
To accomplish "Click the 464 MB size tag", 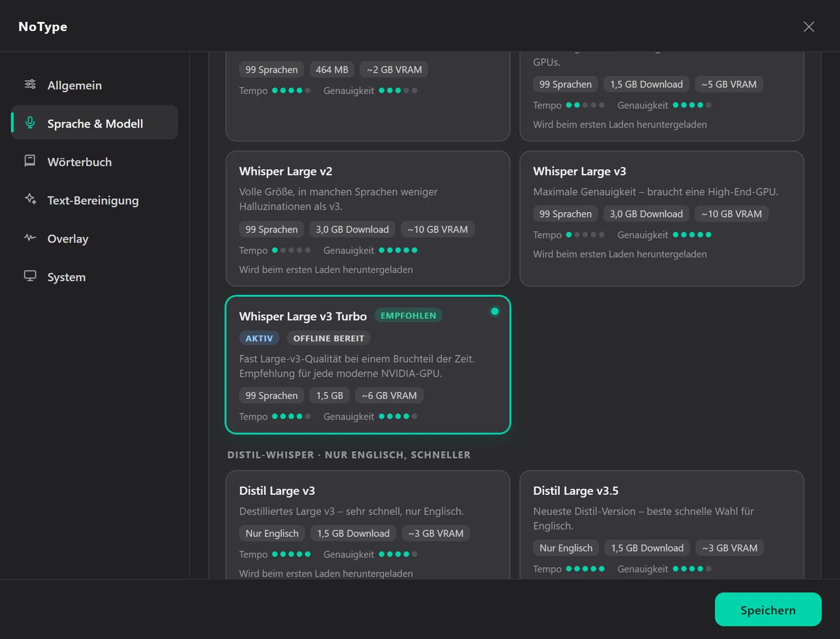I will click(x=332, y=69).
